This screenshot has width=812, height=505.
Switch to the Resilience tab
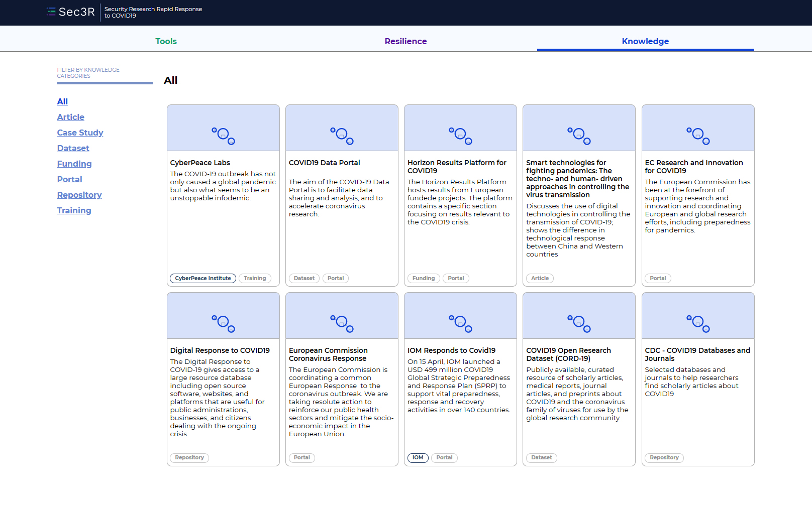[x=405, y=41]
